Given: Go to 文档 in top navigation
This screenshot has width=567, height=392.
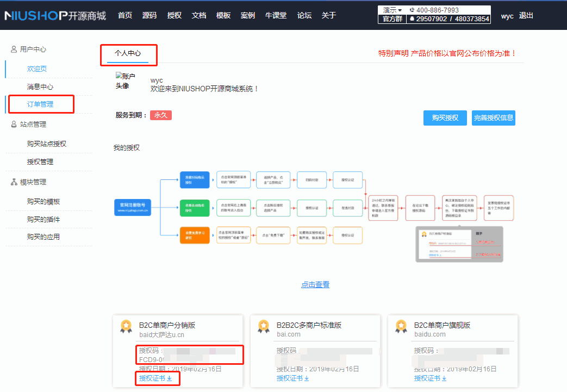Looking at the screenshot, I should 198,15.
